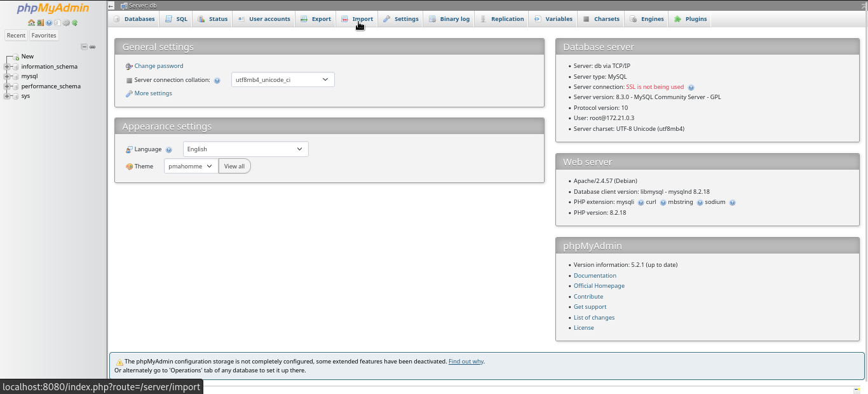The height and width of the screenshot is (394, 868).
Task: Click info icon after sodium extension
Action: pyautogui.click(x=733, y=203)
